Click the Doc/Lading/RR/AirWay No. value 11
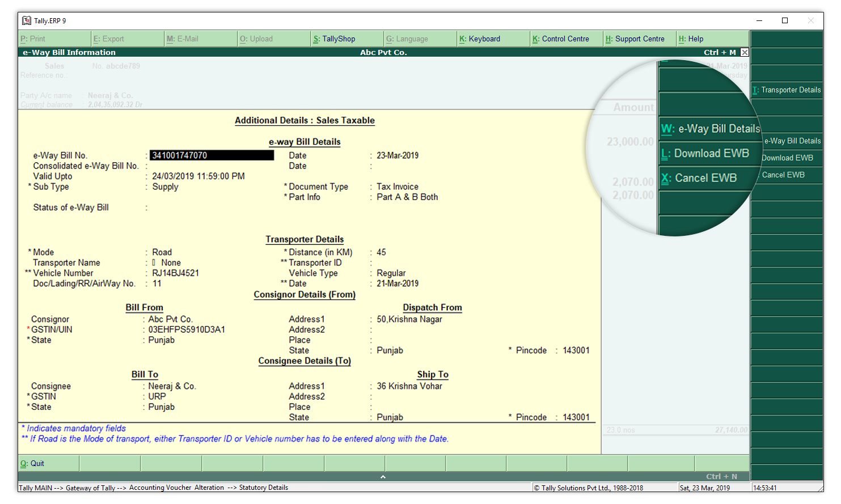The width and height of the screenshot is (841, 504). [157, 283]
